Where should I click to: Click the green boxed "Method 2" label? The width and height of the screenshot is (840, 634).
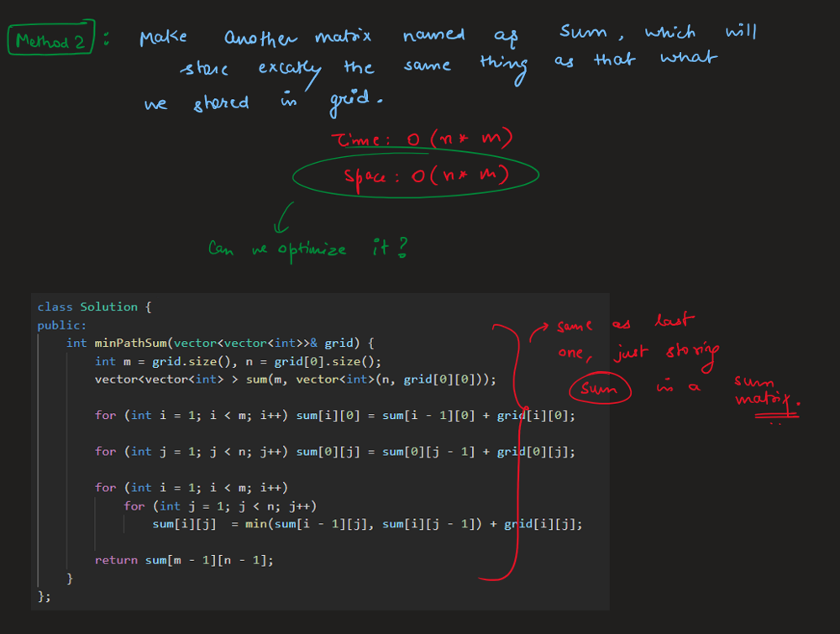50,41
